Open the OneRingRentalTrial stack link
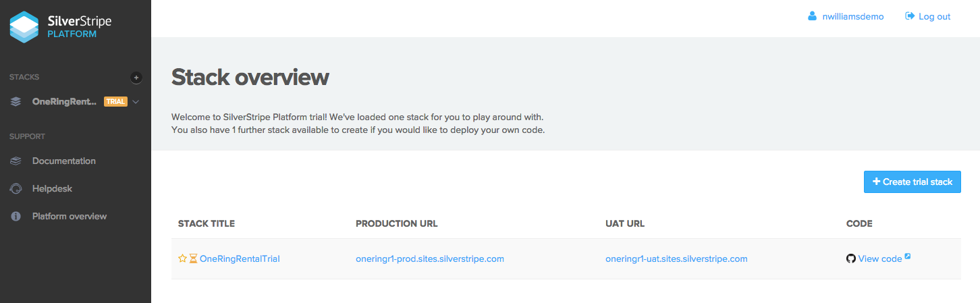Viewport: 980px width, 303px height. pyautogui.click(x=240, y=258)
